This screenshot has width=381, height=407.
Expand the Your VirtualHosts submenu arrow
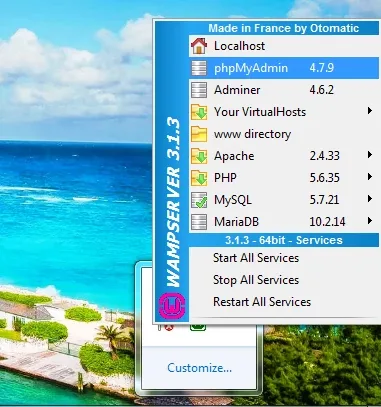370,111
